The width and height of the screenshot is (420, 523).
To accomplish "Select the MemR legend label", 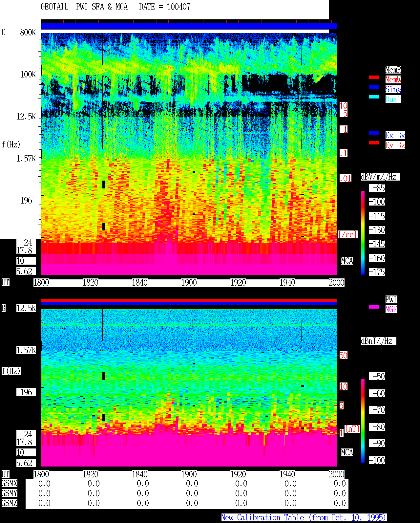I will [393, 70].
